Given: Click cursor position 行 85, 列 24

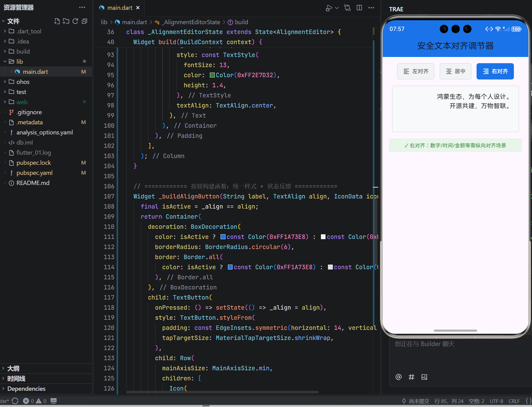Looking at the screenshot, I should click(x=449, y=401).
